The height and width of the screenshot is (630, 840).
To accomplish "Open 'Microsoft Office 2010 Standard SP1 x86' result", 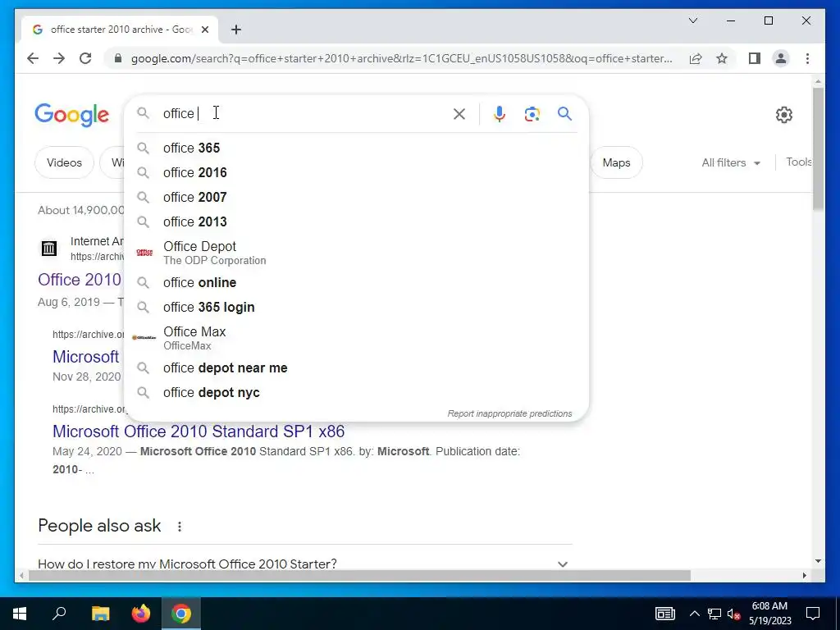I will coord(199,431).
